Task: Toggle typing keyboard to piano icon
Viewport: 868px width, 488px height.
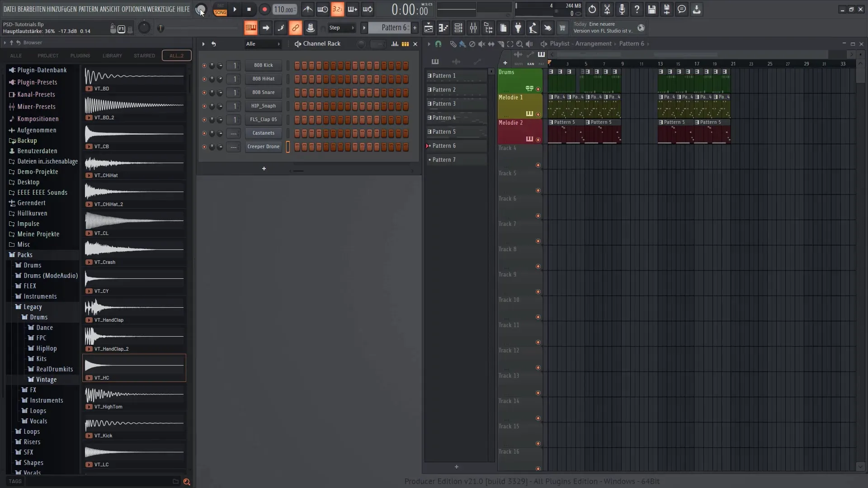Action: [250, 28]
